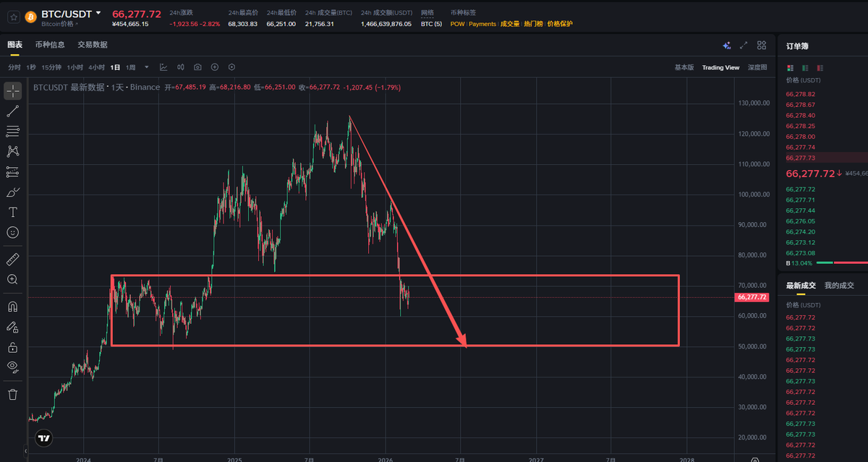Switch to the 交易数据 tab
The width and height of the screenshot is (868, 462).
(x=93, y=45)
